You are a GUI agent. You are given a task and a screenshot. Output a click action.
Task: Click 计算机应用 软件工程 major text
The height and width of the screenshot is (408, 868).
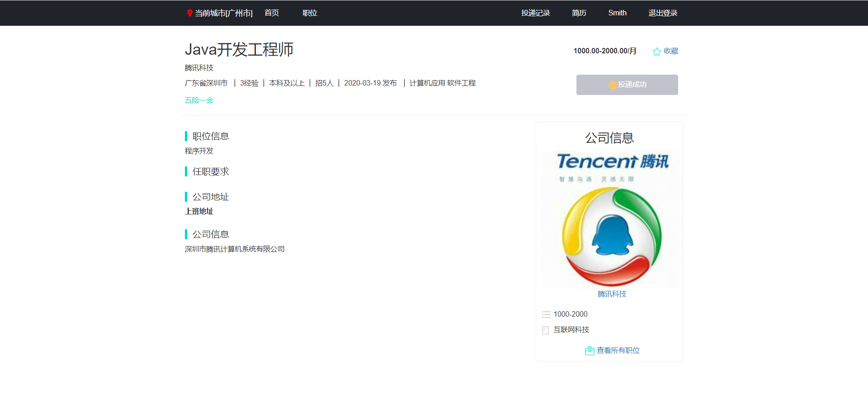coord(443,83)
